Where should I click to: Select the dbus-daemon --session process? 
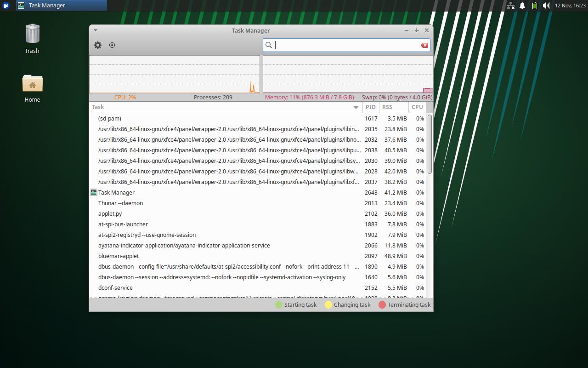(258, 277)
